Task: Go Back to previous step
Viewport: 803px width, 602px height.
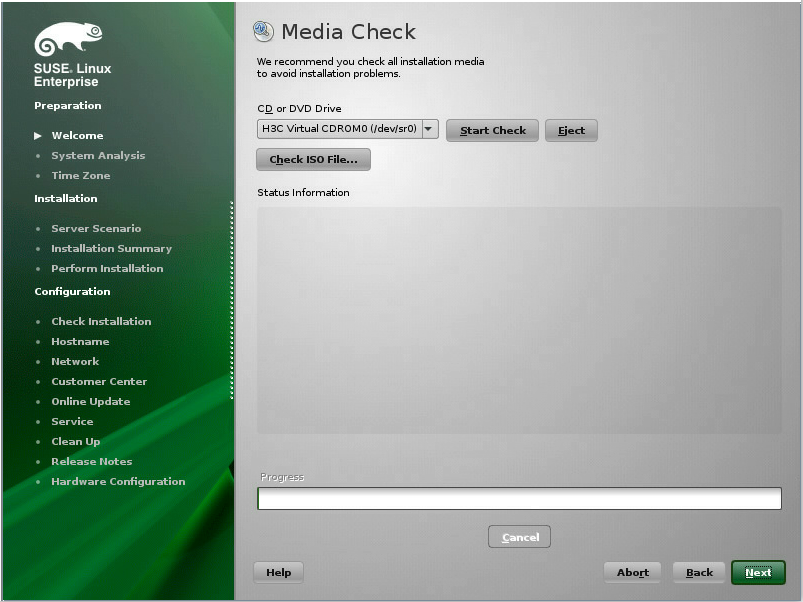Action: click(x=699, y=572)
